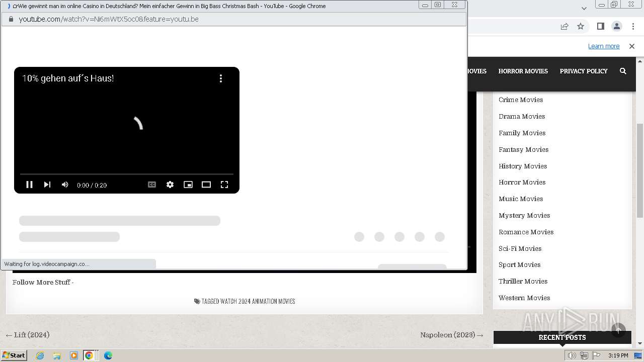
Task: Go to next post Napoleon (2023)
Action: pyautogui.click(x=452, y=335)
